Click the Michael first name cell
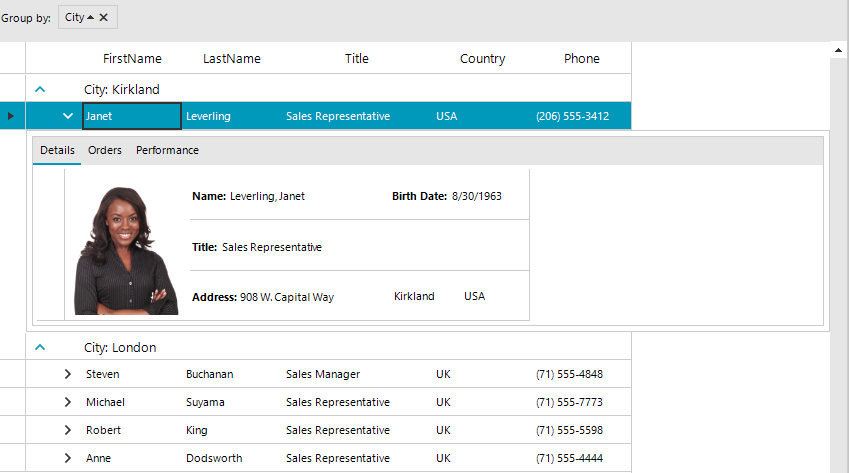 coord(132,402)
